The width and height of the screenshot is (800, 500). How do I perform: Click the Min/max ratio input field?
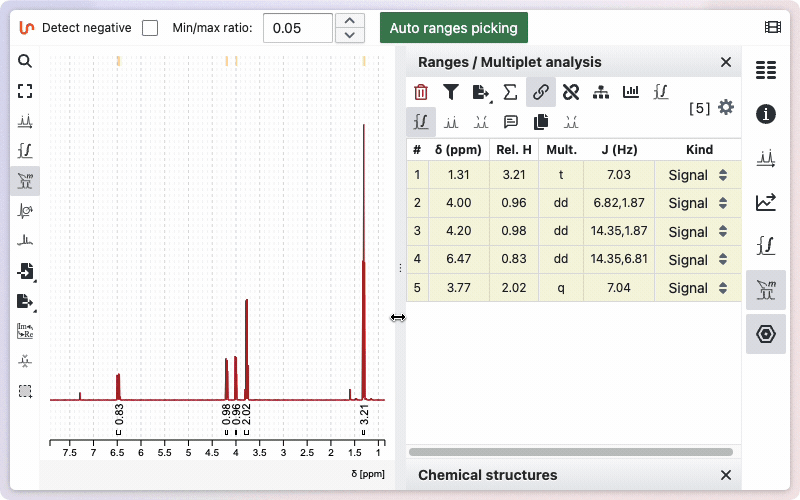297,28
